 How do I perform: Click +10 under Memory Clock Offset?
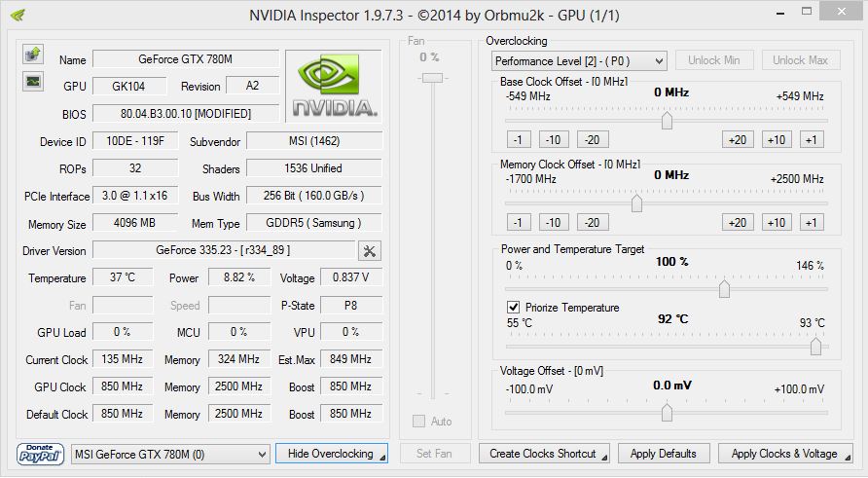777,222
